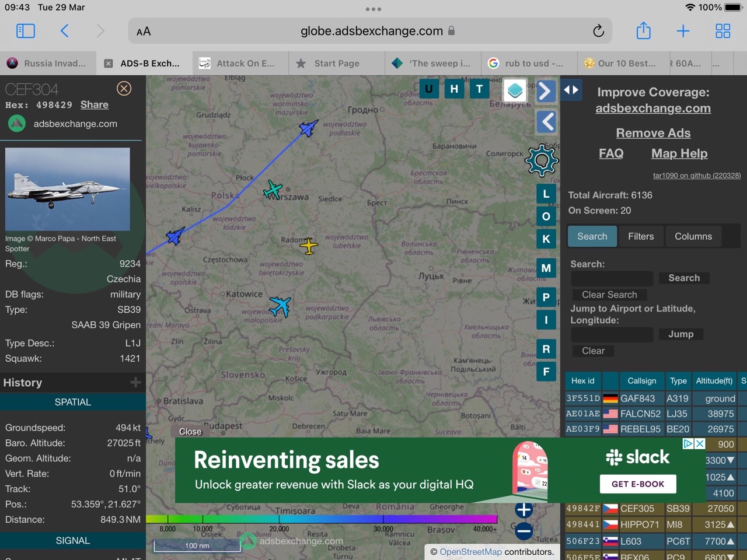The width and height of the screenshot is (747, 560).
Task: Open map settings via the gear icon
Action: (542, 160)
